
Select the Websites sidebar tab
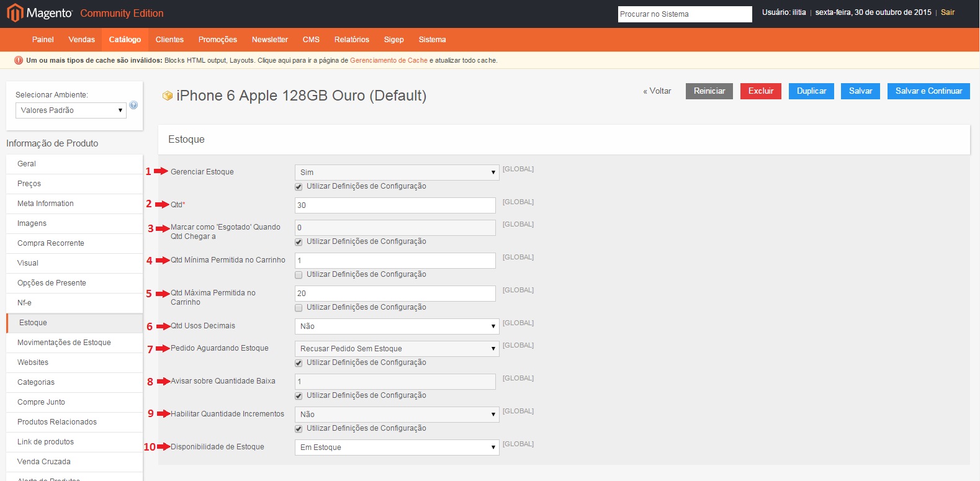coord(74,362)
